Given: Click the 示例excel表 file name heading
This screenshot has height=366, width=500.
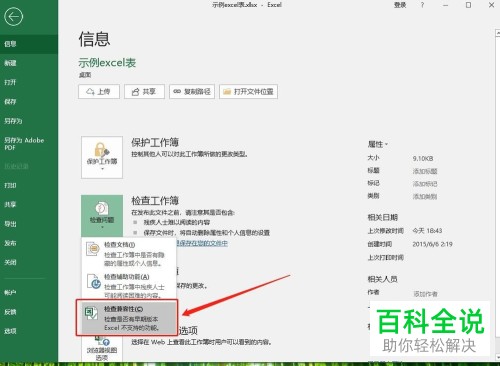Looking at the screenshot, I should (107, 63).
